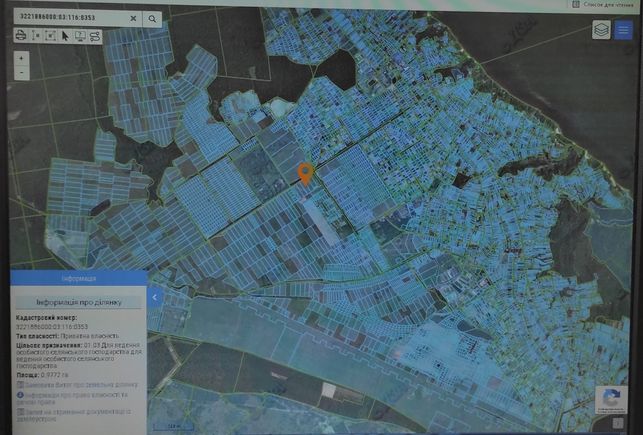Click into the cadastral number search box

72,18
